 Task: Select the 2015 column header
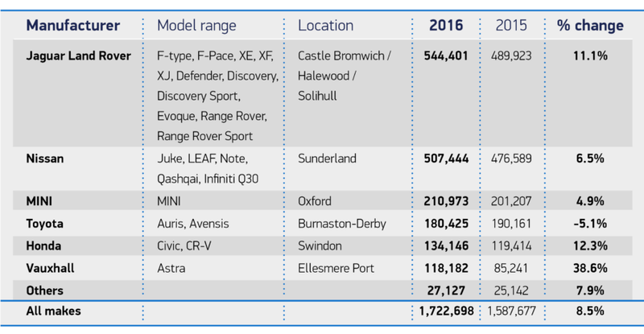coord(511,26)
